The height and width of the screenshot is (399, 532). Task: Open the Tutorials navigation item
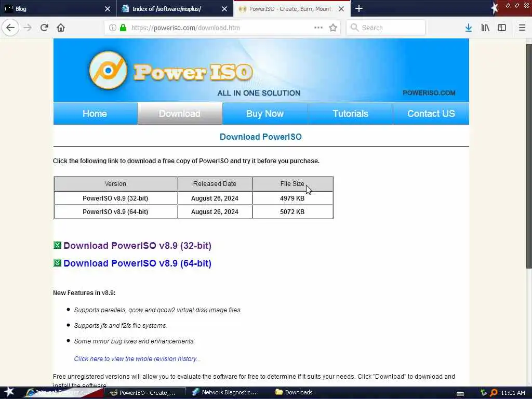[351, 114]
